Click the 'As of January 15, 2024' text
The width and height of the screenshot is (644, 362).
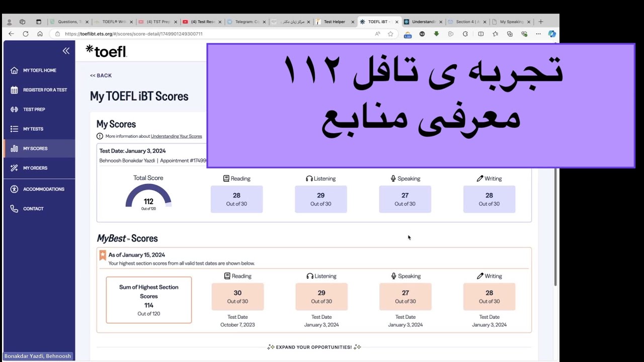point(137,255)
